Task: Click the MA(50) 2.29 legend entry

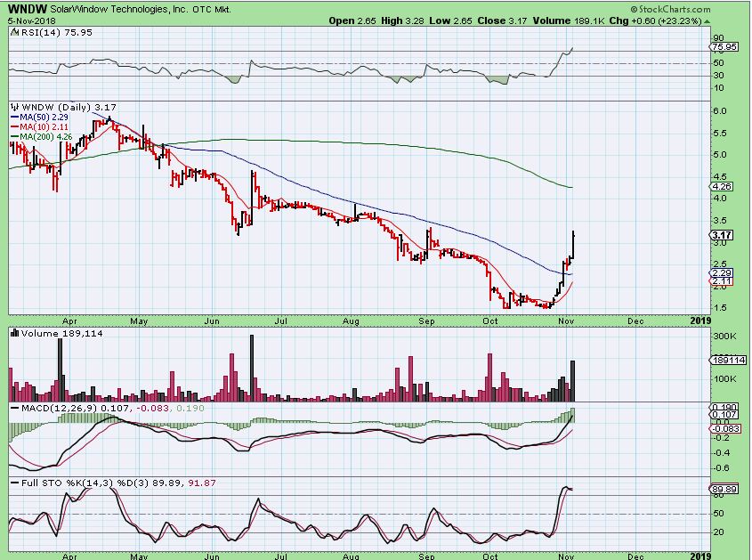Action: coord(39,118)
